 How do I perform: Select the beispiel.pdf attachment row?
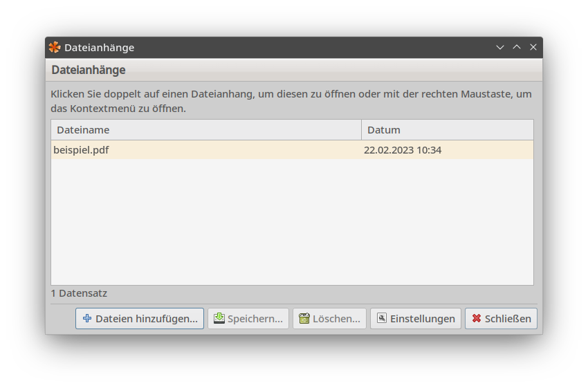(x=292, y=150)
